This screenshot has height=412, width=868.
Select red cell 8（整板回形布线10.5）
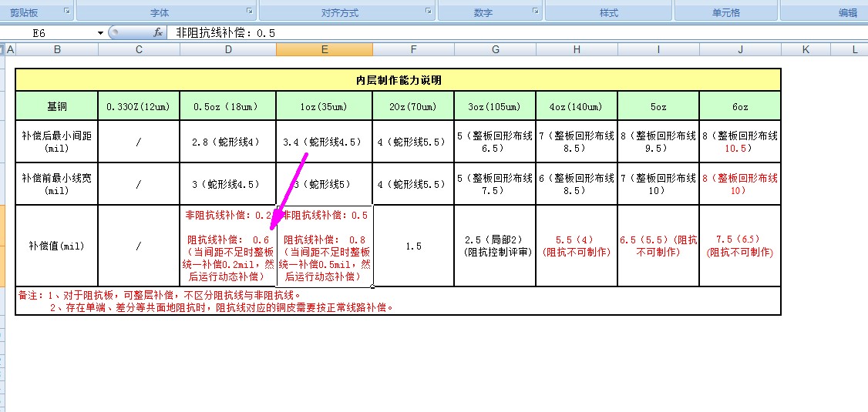pos(740,142)
